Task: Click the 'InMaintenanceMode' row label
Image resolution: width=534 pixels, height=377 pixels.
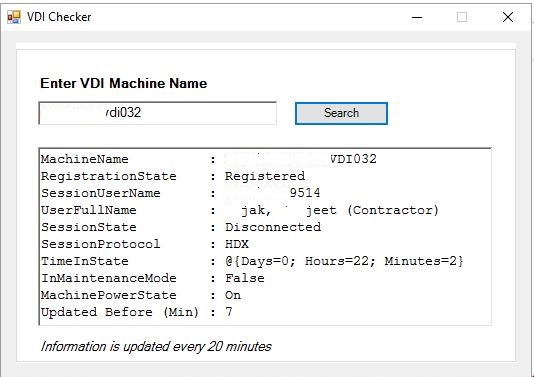Action: click(109, 278)
